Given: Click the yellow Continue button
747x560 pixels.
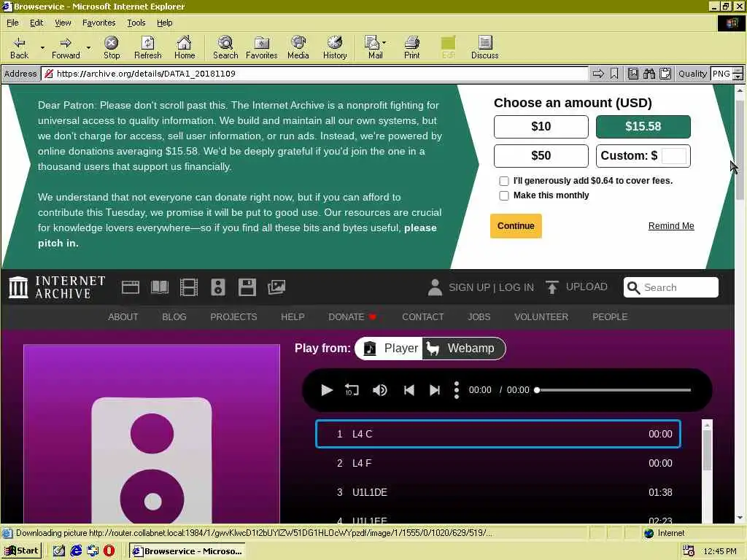Looking at the screenshot, I should (516, 226).
